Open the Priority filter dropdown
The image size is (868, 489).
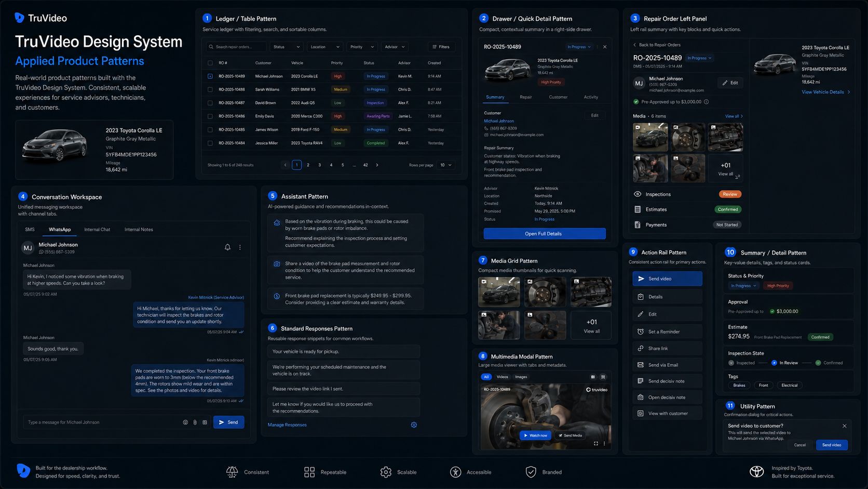[x=362, y=47]
